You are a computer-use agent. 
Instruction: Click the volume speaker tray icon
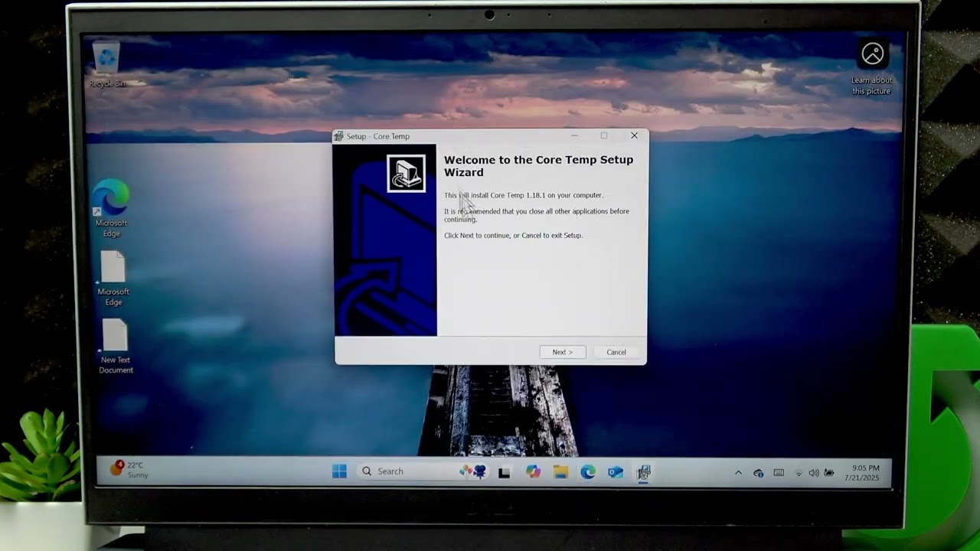click(x=814, y=473)
